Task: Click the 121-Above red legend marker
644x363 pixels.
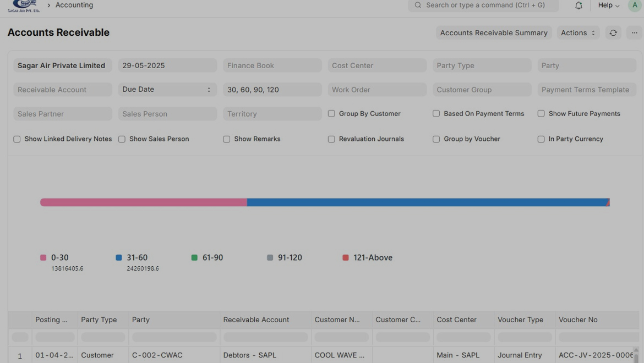Action: tap(346, 257)
